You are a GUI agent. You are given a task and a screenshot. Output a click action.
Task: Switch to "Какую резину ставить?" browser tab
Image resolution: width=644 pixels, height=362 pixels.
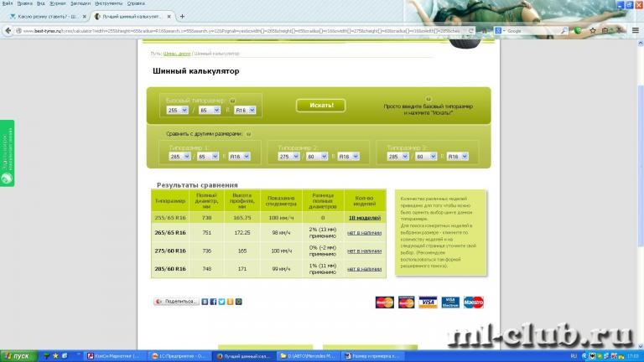(46, 16)
